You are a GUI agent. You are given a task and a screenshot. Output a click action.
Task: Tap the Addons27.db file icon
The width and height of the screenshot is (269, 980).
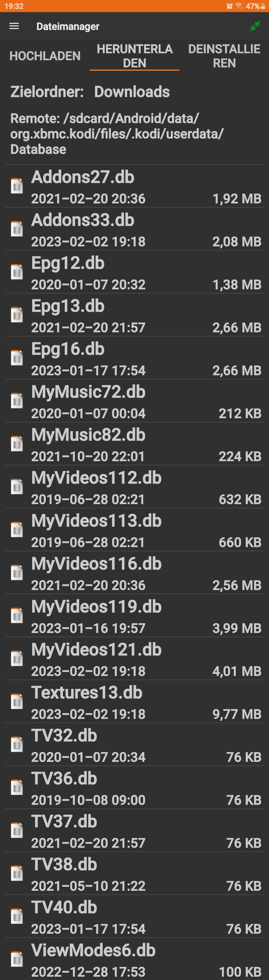(x=17, y=186)
